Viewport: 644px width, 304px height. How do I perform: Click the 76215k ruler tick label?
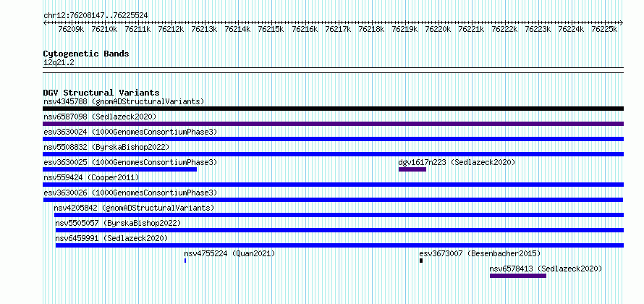point(271,30)
